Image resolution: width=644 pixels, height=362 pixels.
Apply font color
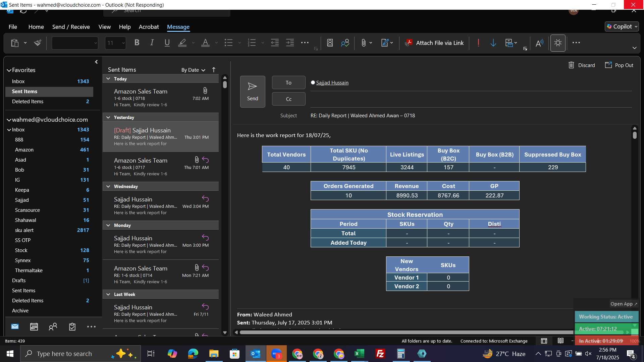205,43
